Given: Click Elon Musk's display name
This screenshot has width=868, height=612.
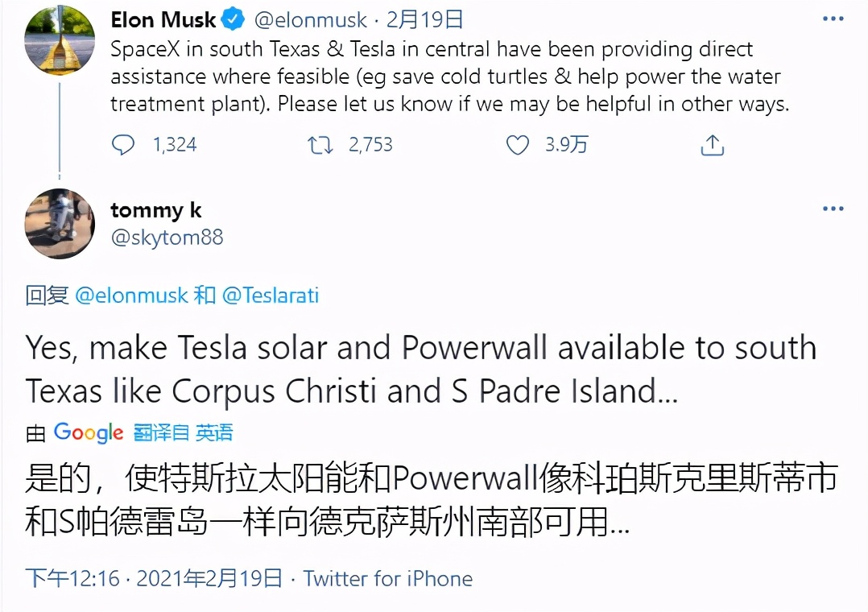Looking at the screenshot, I should (163, 19).
